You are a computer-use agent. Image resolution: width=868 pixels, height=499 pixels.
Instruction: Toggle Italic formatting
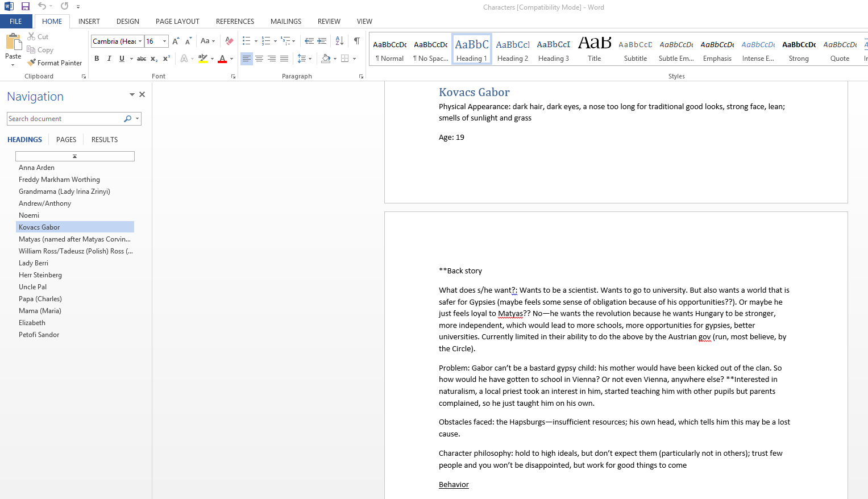point(109,59)
